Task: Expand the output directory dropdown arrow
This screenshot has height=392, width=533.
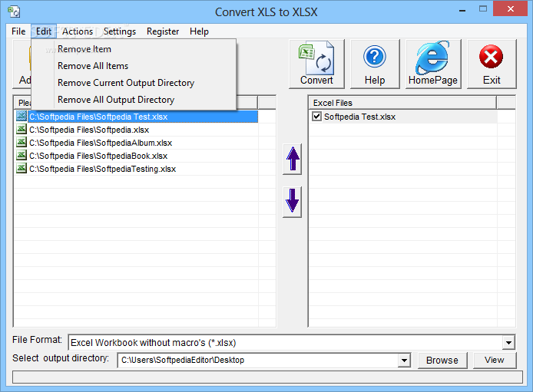Action: 404,360
